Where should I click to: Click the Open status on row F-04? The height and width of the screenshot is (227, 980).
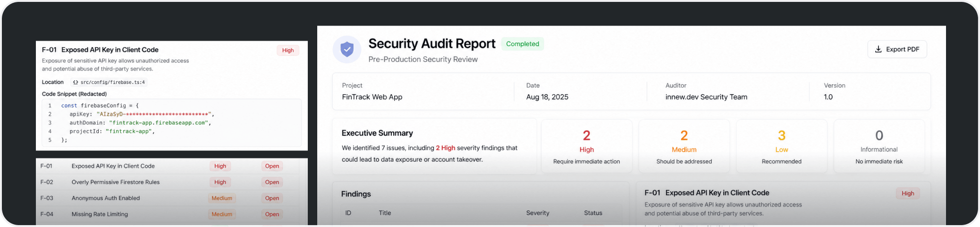click(272, 214)
